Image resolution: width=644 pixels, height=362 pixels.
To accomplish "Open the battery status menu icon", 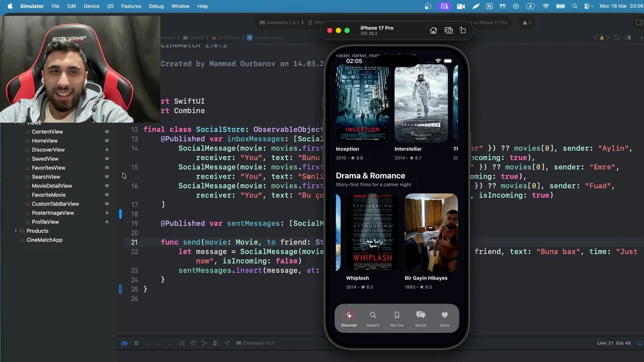I will click(560, 6).
